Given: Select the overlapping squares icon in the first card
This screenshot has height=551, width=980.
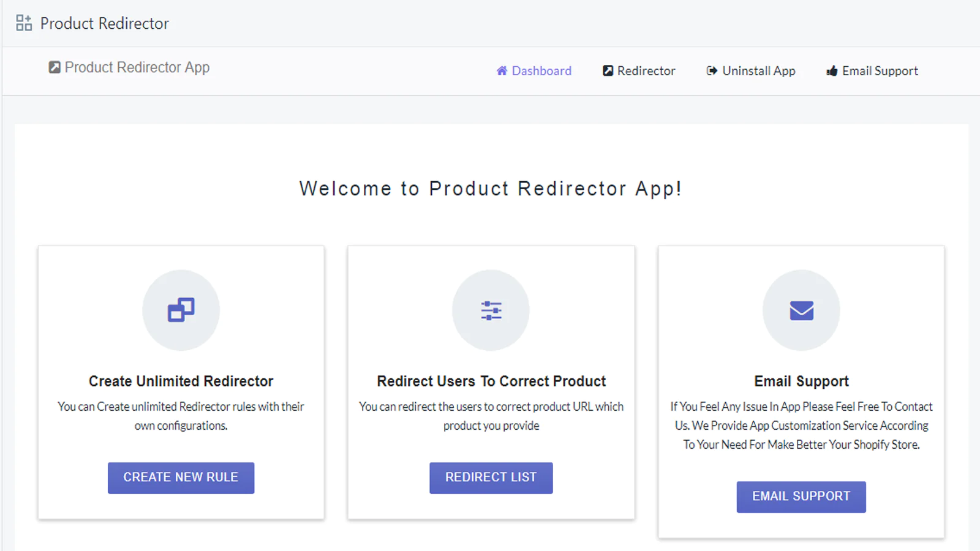Looking at the screenshot, I should pos(181,310).
